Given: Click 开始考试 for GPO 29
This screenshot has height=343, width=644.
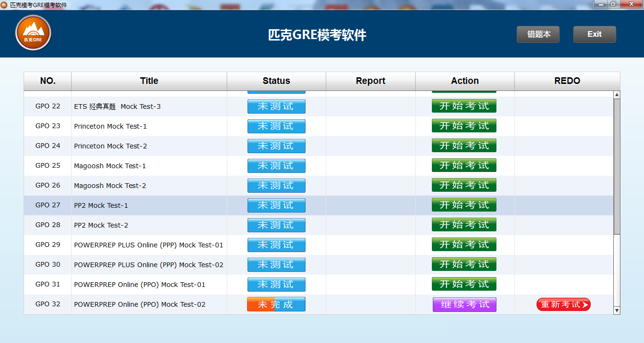Looking at the screenshot, I should coord(464,245).
